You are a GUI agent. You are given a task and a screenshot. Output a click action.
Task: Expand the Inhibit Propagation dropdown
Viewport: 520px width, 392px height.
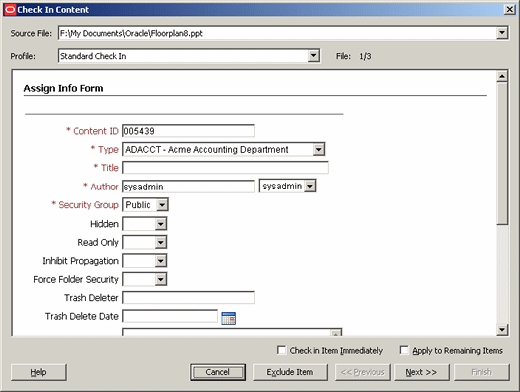(x=161, y=261)
